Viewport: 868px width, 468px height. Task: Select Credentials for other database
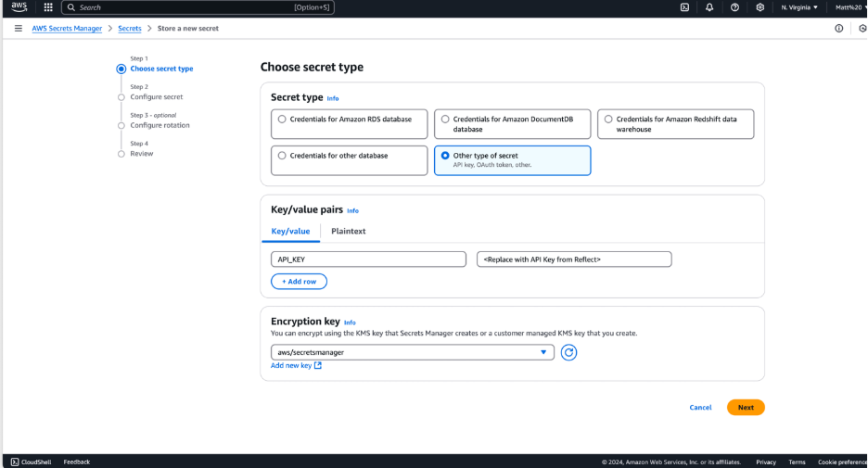click(x=350, y=160)
